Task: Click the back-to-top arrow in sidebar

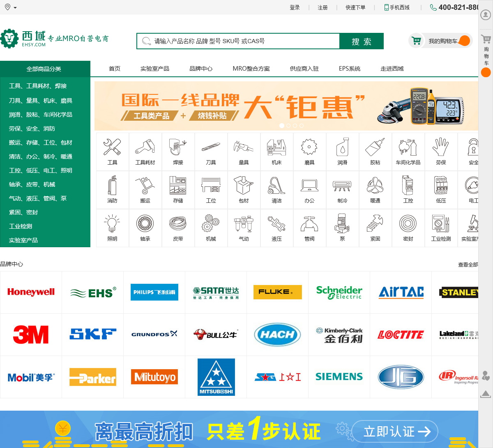Action: (486, 394)
